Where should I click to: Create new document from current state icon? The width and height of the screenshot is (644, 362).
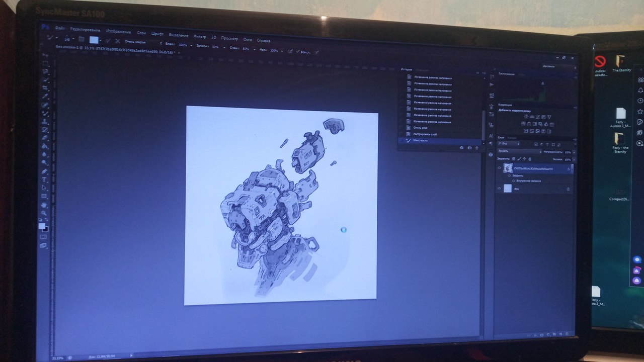(x=461, y=148)
